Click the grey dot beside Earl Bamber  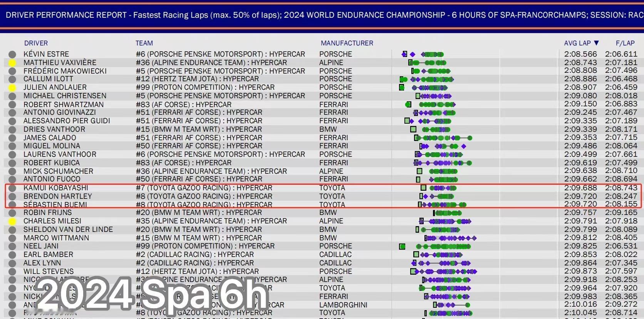point(12,255)
